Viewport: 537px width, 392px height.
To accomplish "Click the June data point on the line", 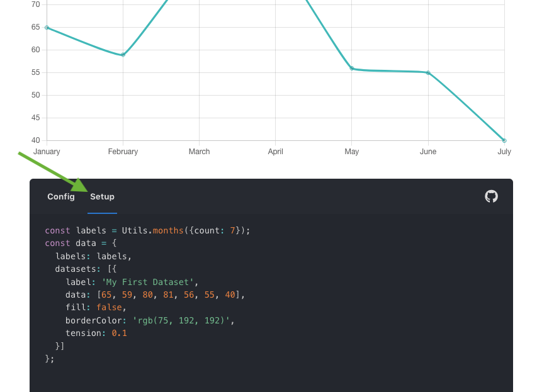I will coord(428,71).
